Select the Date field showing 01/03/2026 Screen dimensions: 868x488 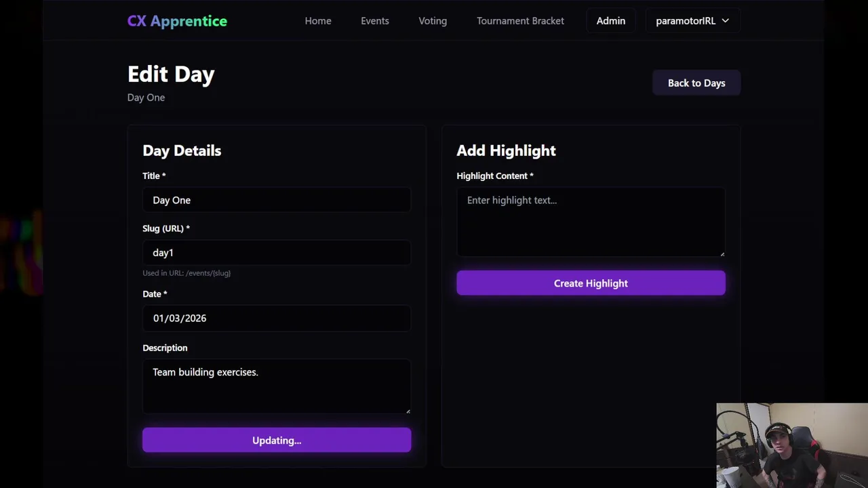(x=277, y=318)
